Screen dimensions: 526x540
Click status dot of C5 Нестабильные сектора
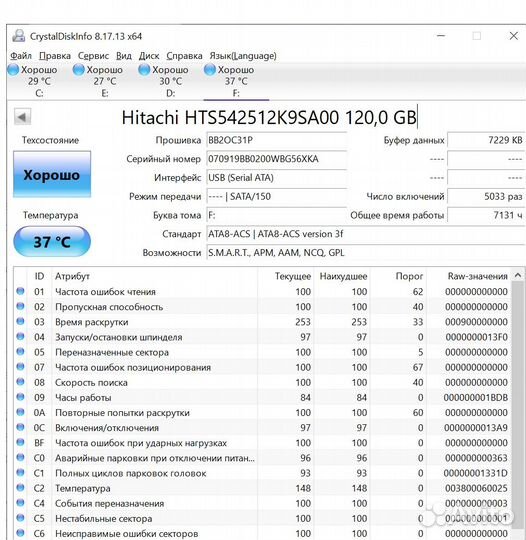pos(20,518)
